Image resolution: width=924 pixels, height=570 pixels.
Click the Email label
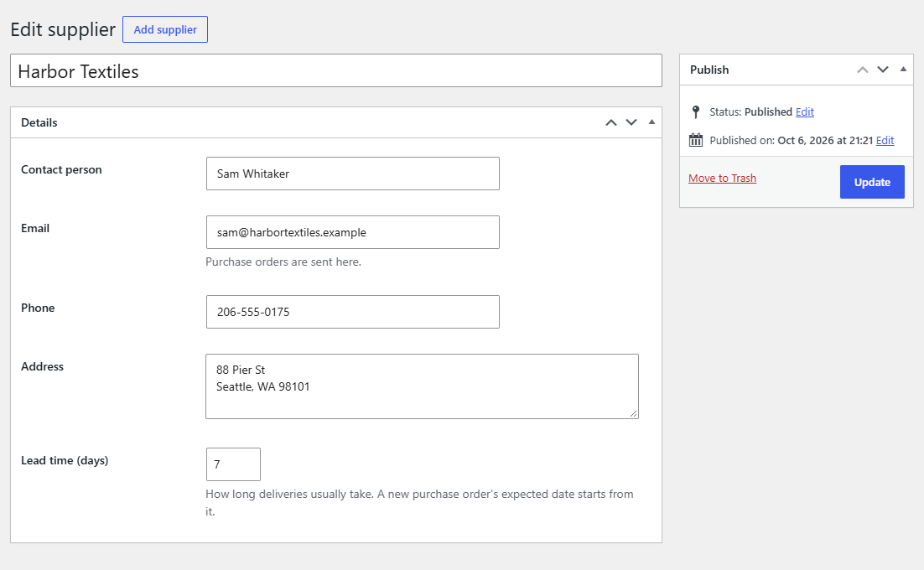point(35,229)
